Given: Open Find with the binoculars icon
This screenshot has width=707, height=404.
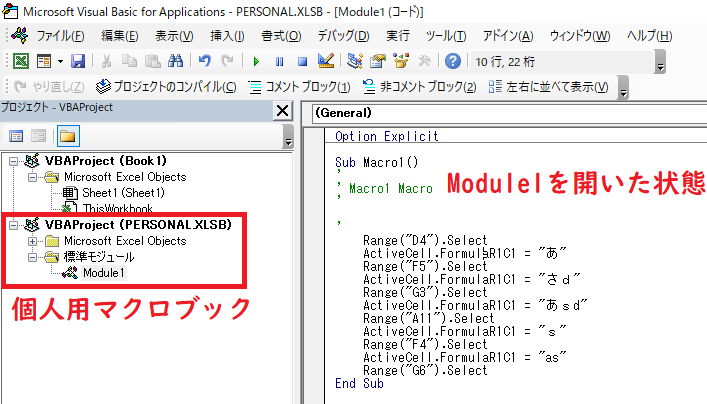Looking at the screenshot, I should 175,61.
